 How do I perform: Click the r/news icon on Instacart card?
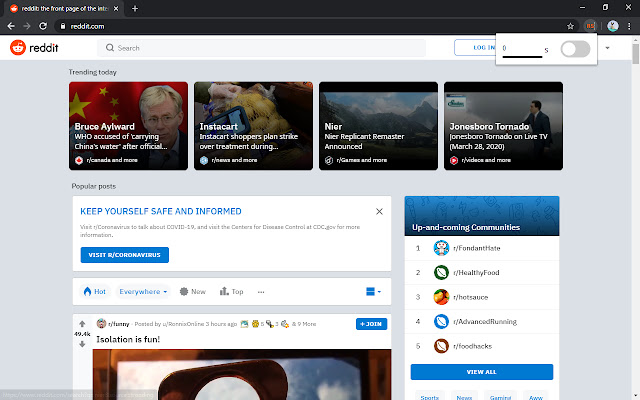[x=204, y=160]
